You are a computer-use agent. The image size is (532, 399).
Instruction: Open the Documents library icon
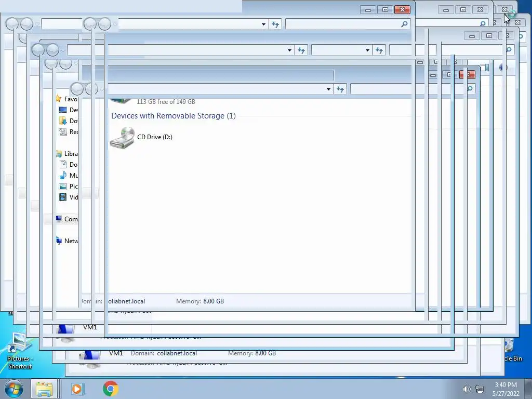point(63,165)
